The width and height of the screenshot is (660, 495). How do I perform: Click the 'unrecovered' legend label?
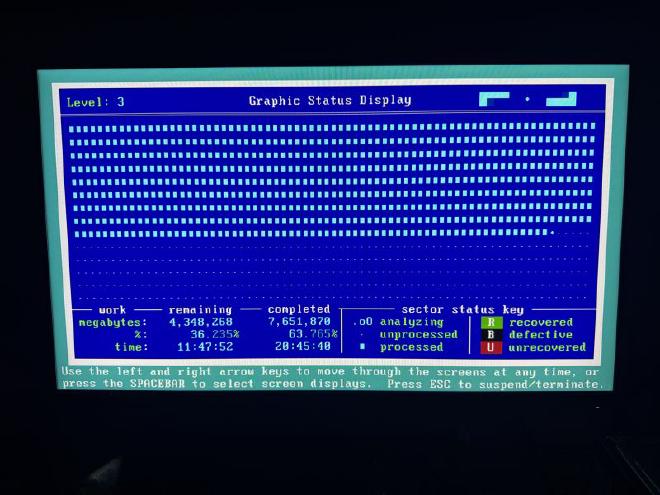547,347
